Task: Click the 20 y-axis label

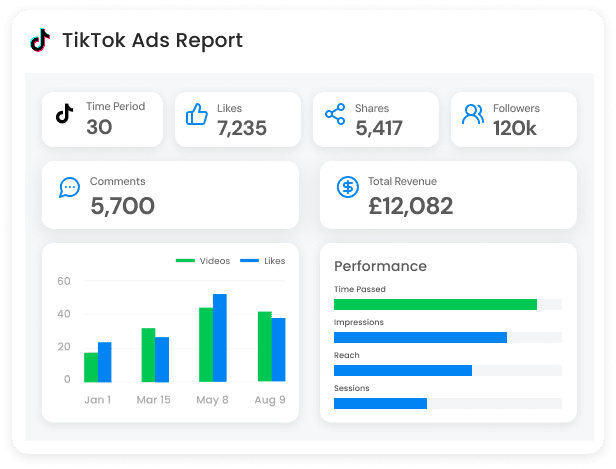Action: pos(64,346)
